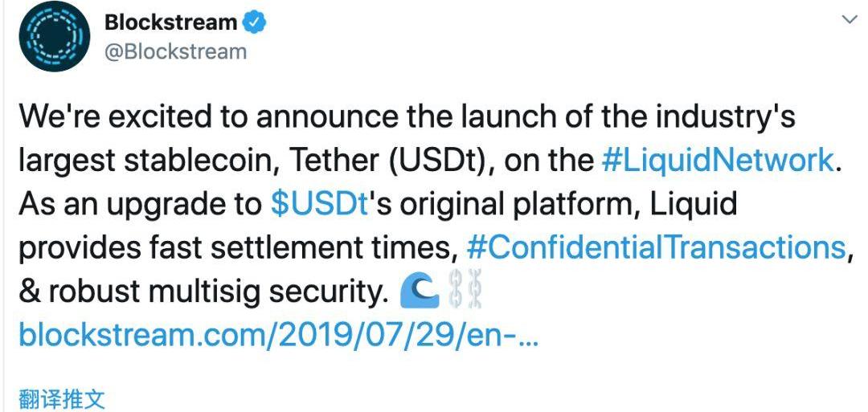Click the blue verified badge
The width and height of the screenshot is (868, 412).
point(255,22)
